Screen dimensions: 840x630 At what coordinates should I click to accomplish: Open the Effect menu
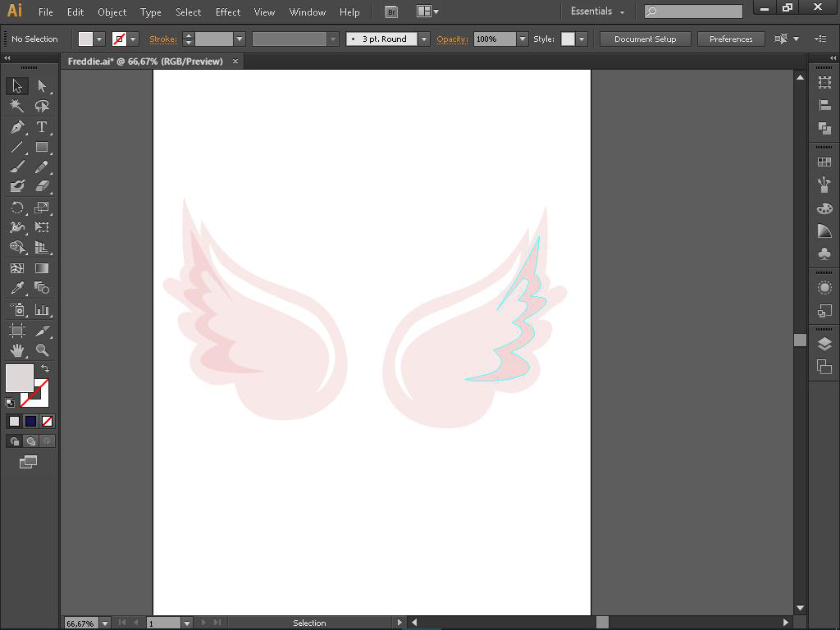228,11
